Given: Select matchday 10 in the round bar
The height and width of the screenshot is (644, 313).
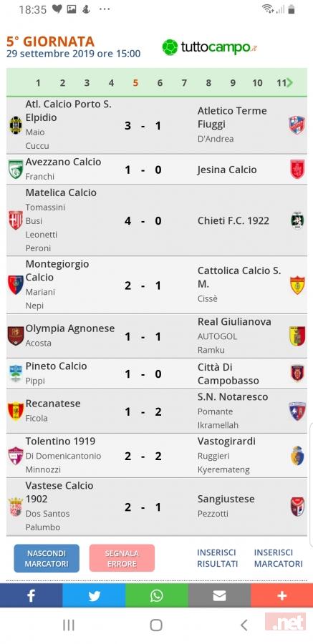Looking at the screenshot, I should pos(257,83).
